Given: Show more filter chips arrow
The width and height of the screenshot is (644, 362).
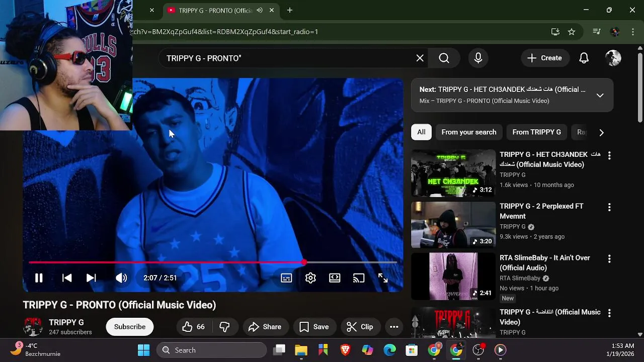Looking at the screenshot, I should [601, 132].
